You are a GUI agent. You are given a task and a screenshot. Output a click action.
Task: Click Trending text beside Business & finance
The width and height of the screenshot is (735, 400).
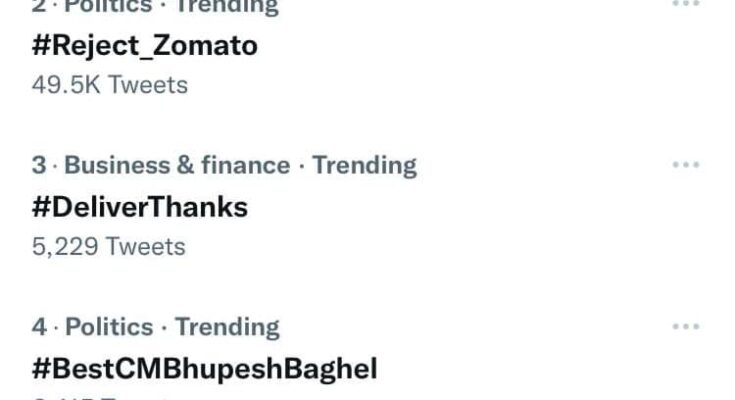(365, 165)
